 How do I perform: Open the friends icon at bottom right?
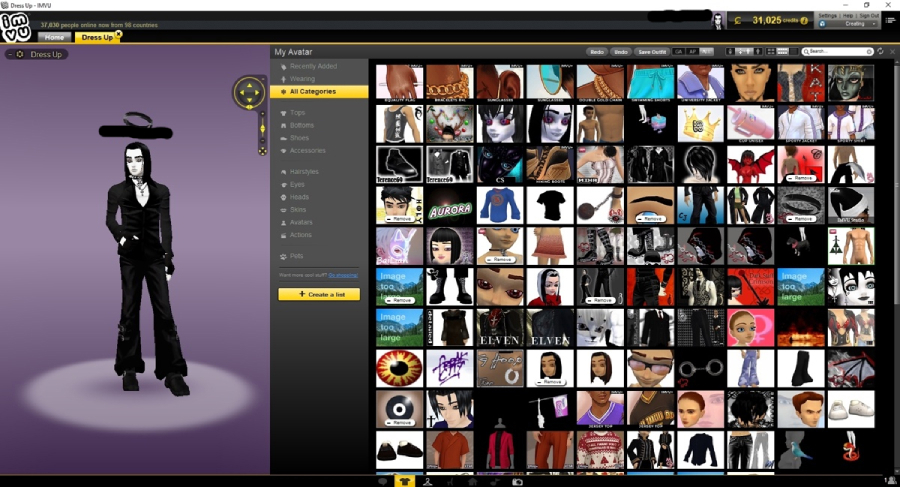pyautogui.click(x=892, y=481)
